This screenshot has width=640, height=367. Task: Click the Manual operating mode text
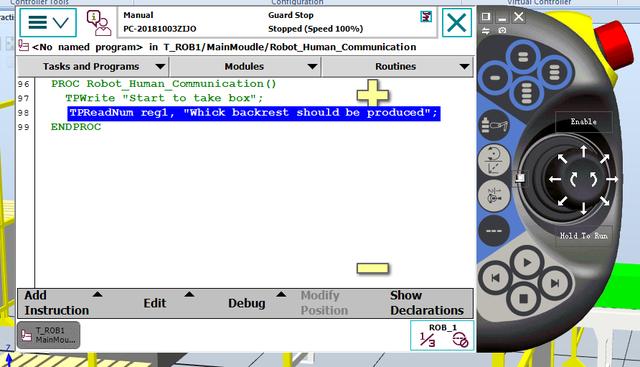click(x=138, y=16)
